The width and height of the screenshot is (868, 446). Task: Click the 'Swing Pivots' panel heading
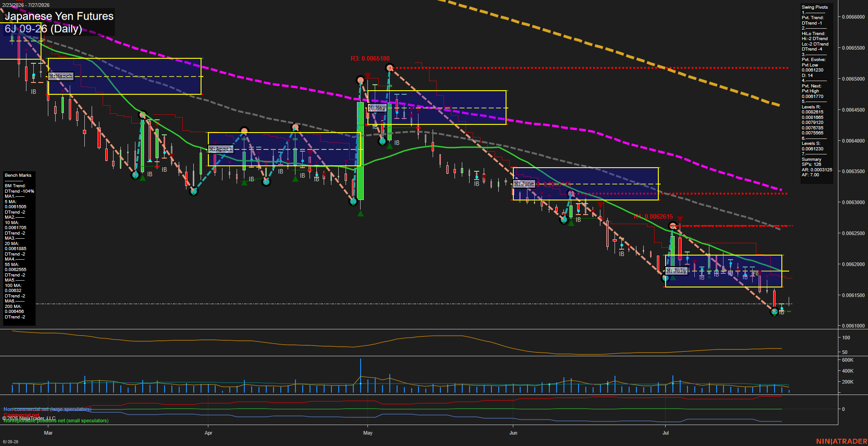click(815, 7)
